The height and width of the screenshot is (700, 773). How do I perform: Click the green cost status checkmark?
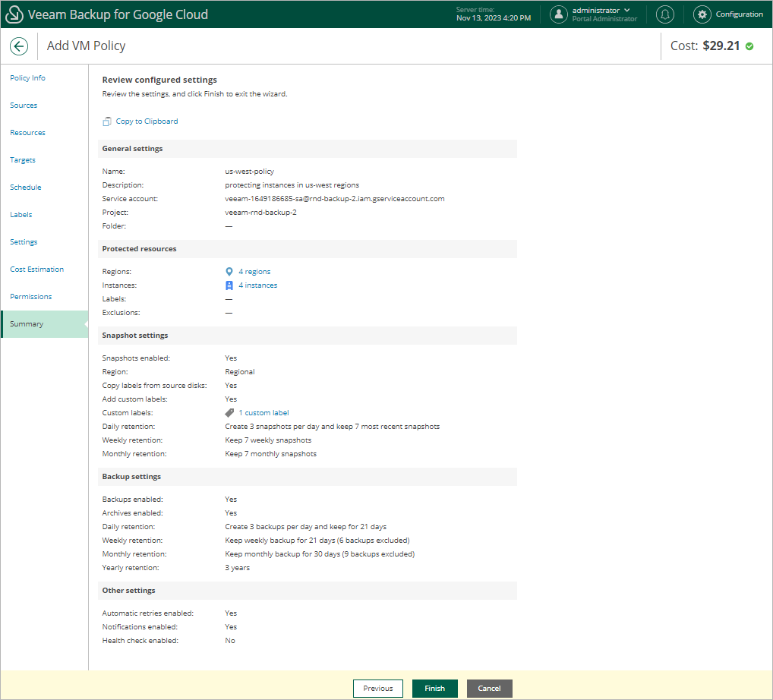[749, 46]
